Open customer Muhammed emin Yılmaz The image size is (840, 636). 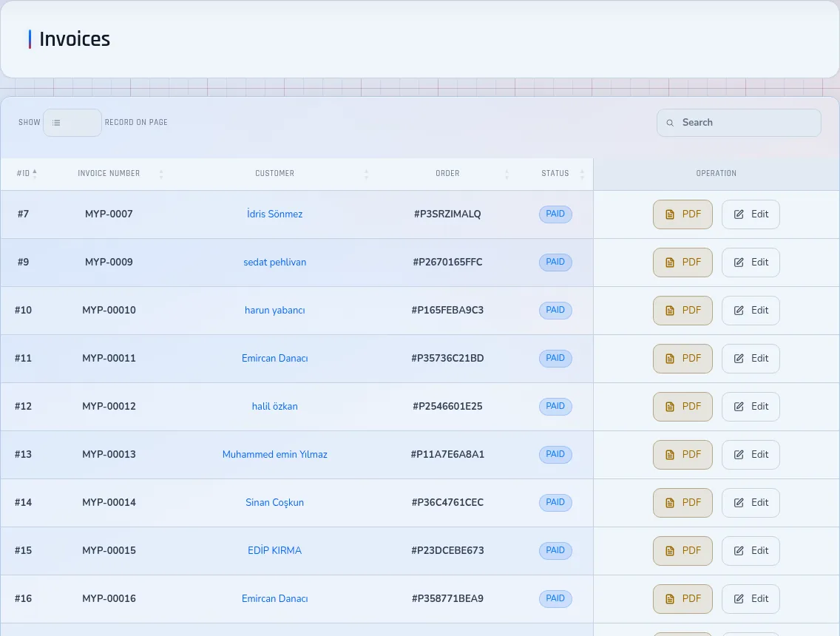click(275, 454)
